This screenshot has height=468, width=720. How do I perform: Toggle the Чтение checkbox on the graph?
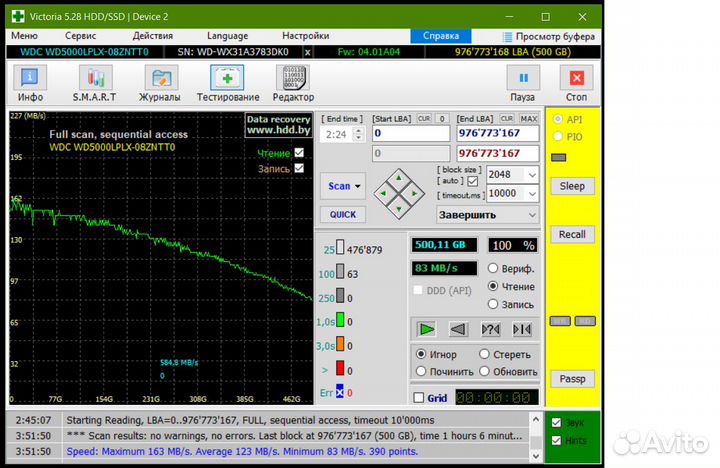[x=299, y=152]
